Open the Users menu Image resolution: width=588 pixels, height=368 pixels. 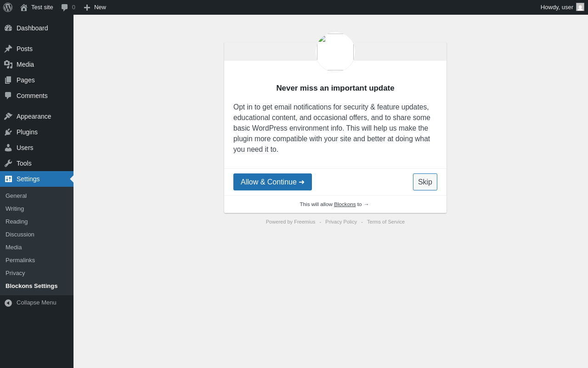click(25, 148)
